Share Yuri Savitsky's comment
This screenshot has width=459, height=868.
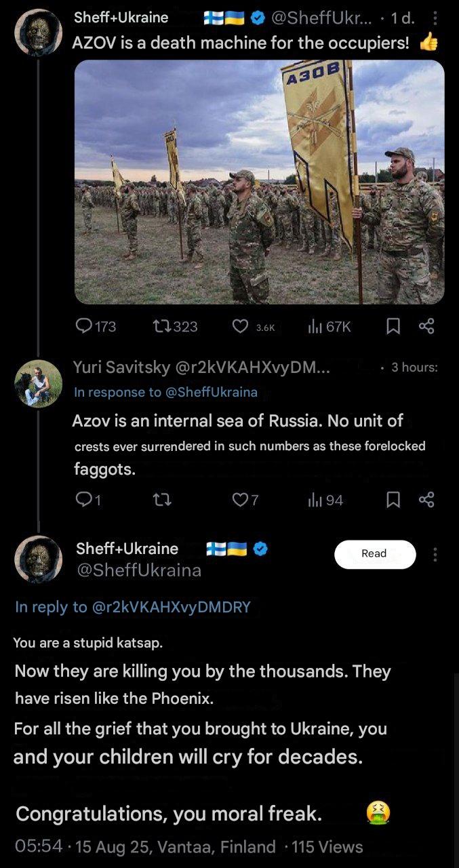coord(426,500)
